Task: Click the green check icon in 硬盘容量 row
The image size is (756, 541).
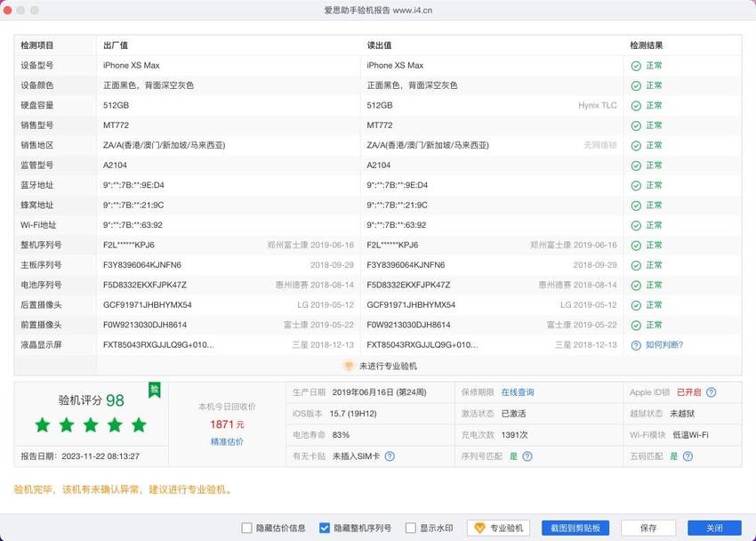Action: tap(636, 106)
